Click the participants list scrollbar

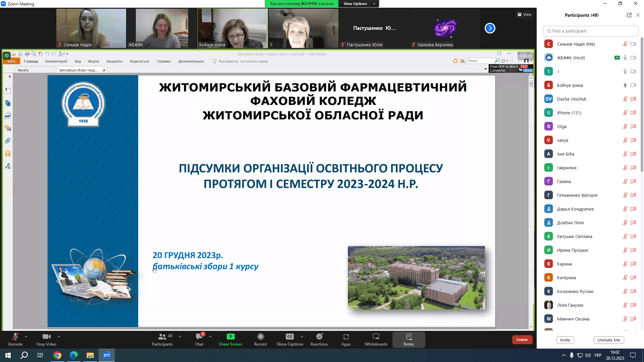642,104
